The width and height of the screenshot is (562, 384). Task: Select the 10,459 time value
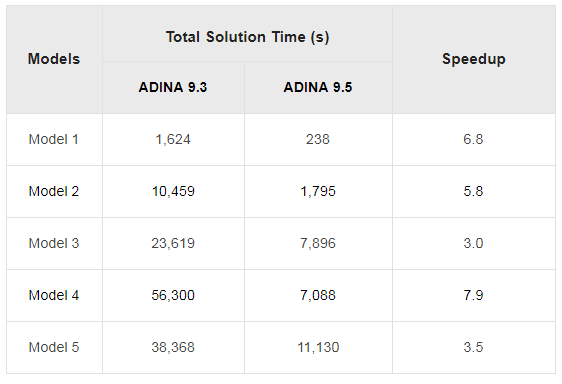pyautogui.click(x=173, y=191)
